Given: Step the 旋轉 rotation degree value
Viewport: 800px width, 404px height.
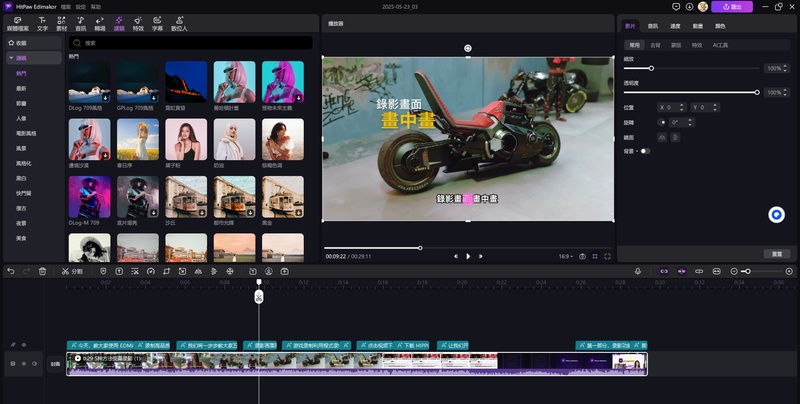Looking at the screenshot, I should tap(690, 122).
